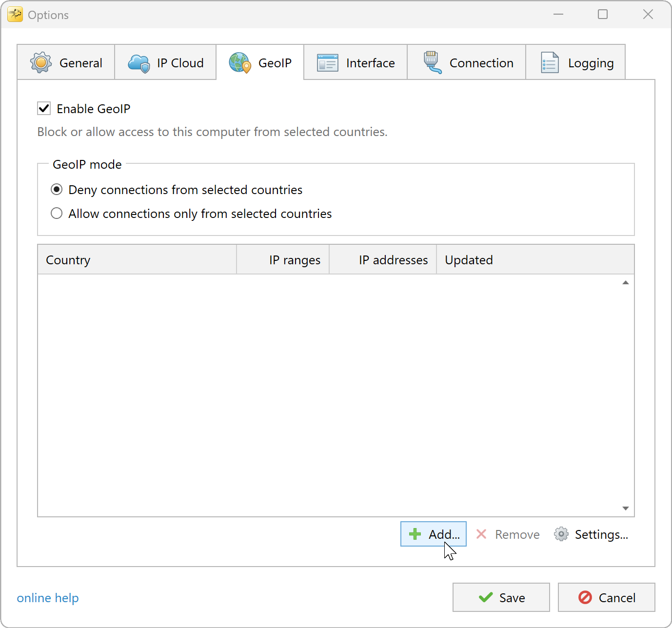Click the green plus icon on Add
Screen dimensions: 672x628
[415, 534]
